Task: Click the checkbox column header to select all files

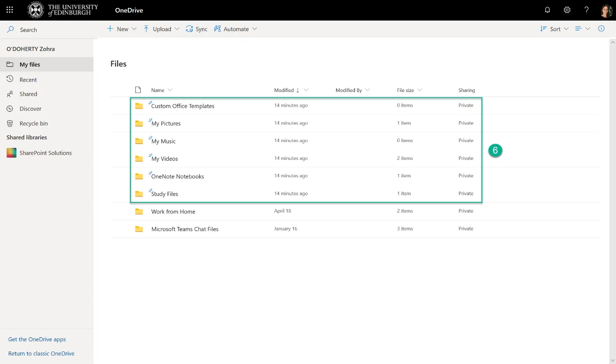Action: click(138, 89)
